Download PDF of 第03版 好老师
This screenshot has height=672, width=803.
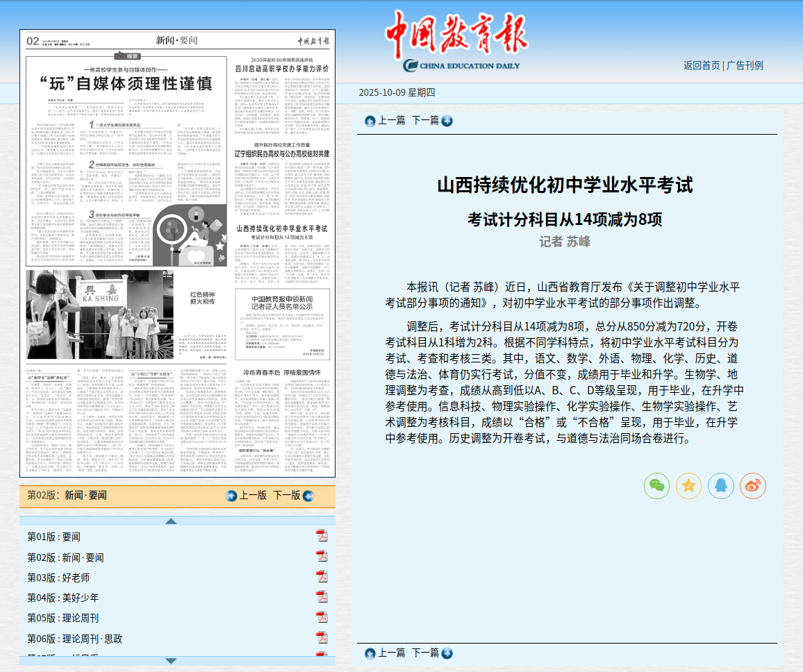[322, 577]
